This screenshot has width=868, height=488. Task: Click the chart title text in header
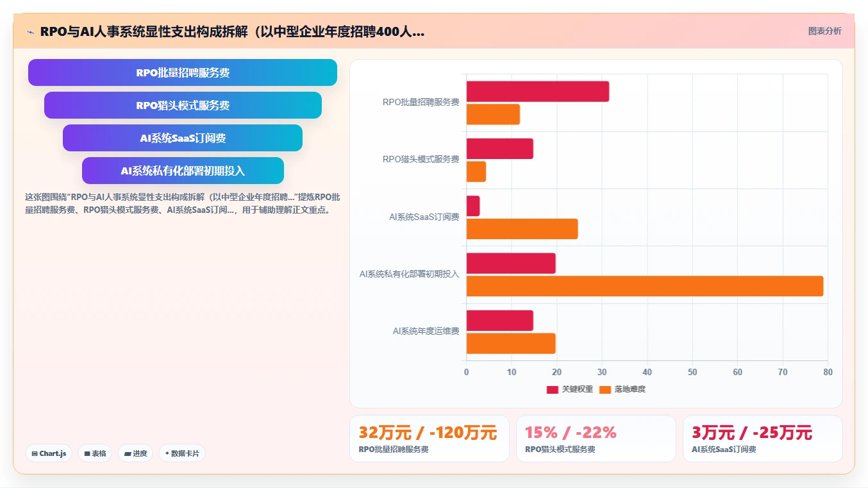pyautogui.click(x=232, y=31)
